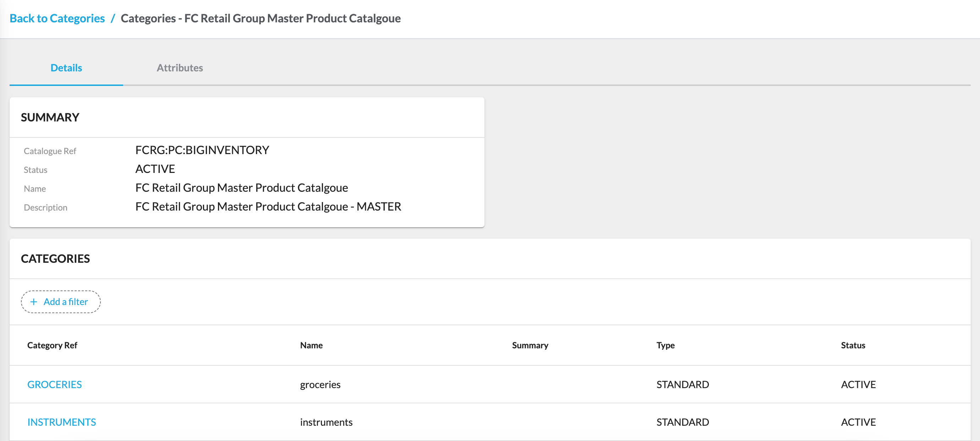The width and height of the screenshot is (980, 441).
Task: Go back via Back to Categories link
Action: [x=57, y=18]
